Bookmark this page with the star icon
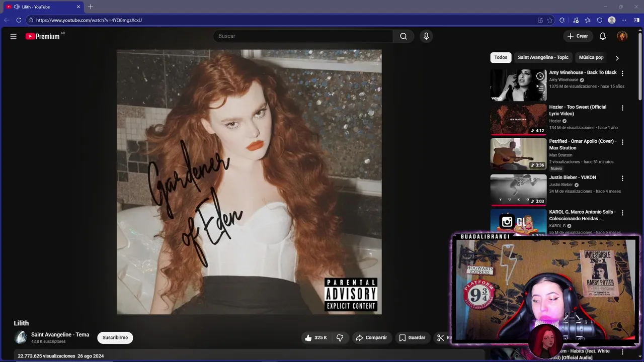The image size is (644, 362). click(x=550, y=20)
